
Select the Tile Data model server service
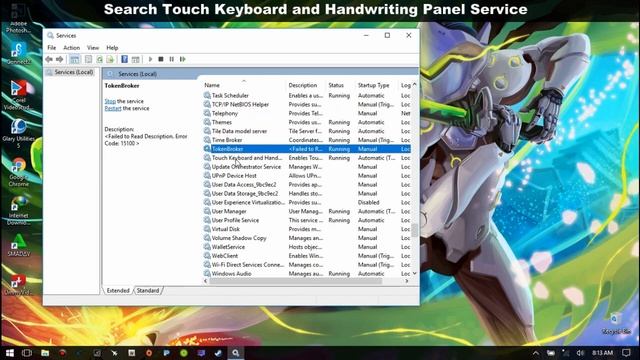(x=307, y=131)
